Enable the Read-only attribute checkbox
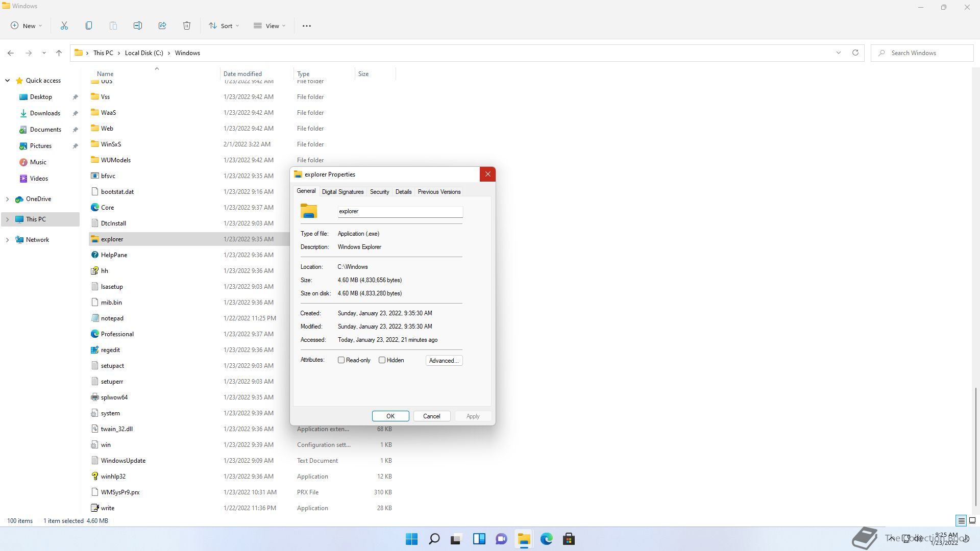The image size is (980, 551). click(341, 360)
